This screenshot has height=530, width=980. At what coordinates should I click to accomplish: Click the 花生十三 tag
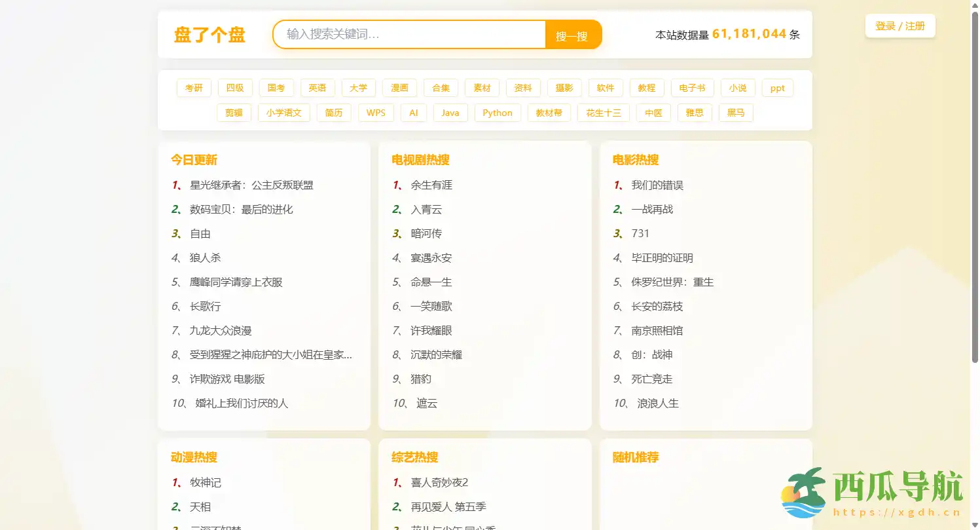pyautogui.click(x=603, y=113)
